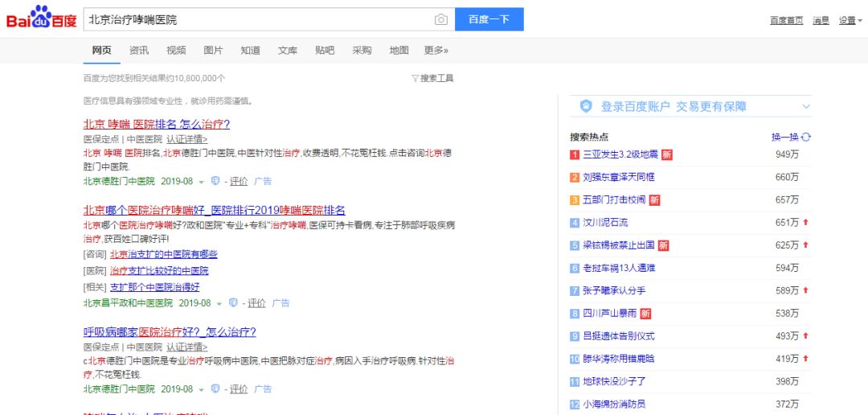868x415 pixels.
Task: Open the 设置 dropdown menu
Action: point(849,21)
